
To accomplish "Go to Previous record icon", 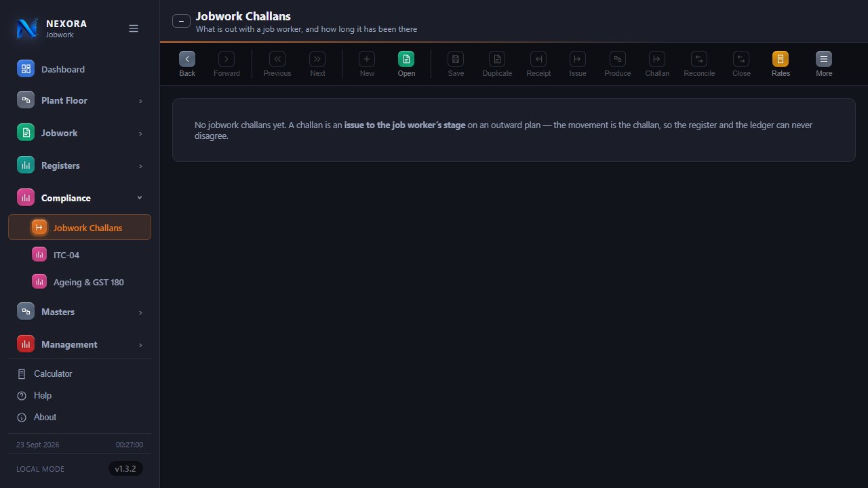I will [x=277, y=59].
